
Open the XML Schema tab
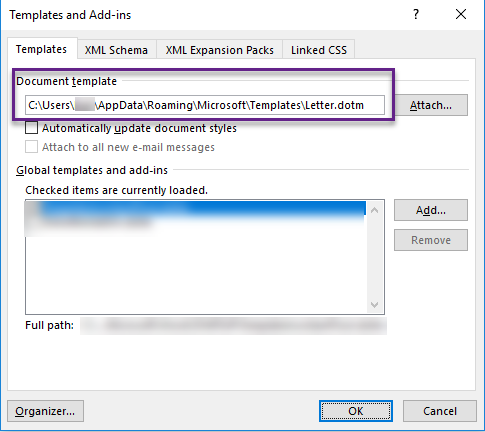(x=116, y=50)
